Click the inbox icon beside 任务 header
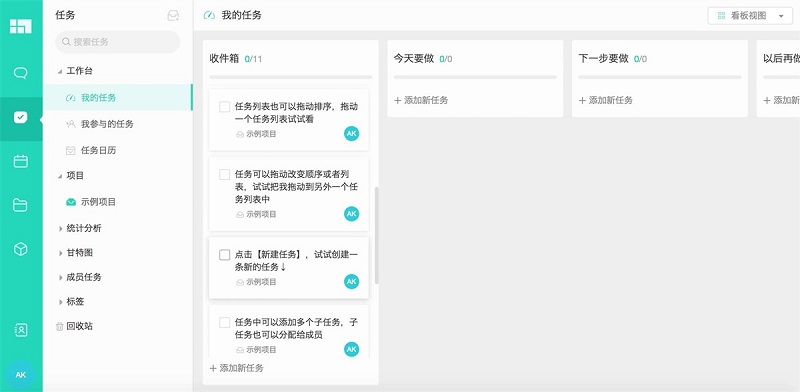This screenshot has width=800, height=392. coord(173,16)
